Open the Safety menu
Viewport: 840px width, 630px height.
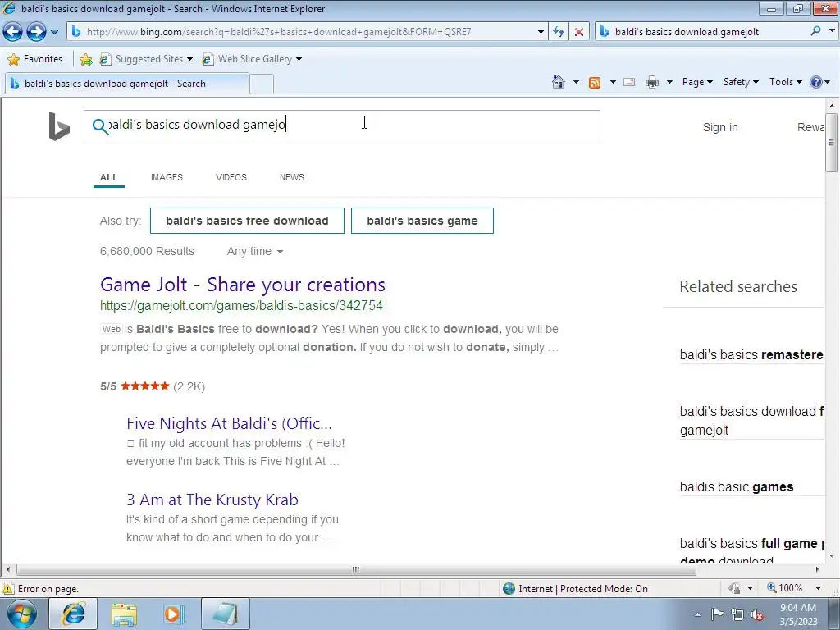pyautogui.click(x=741, y=82)
